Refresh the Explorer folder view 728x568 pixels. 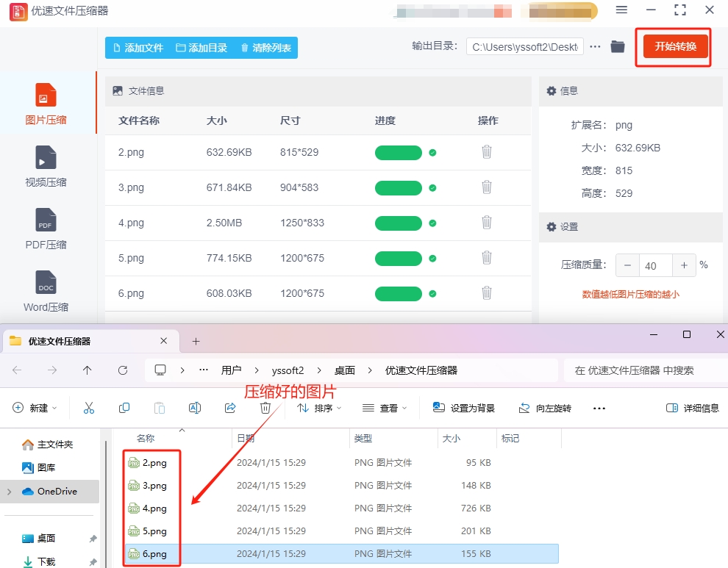(123, 370)
